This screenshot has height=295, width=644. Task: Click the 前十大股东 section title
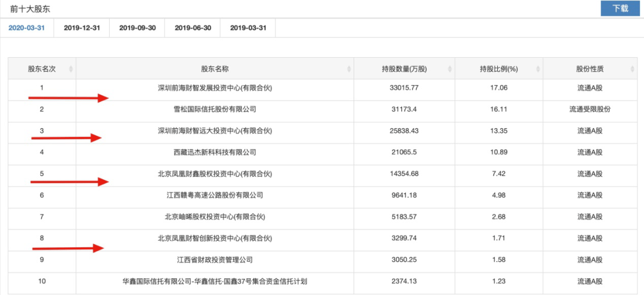[30, 8]
